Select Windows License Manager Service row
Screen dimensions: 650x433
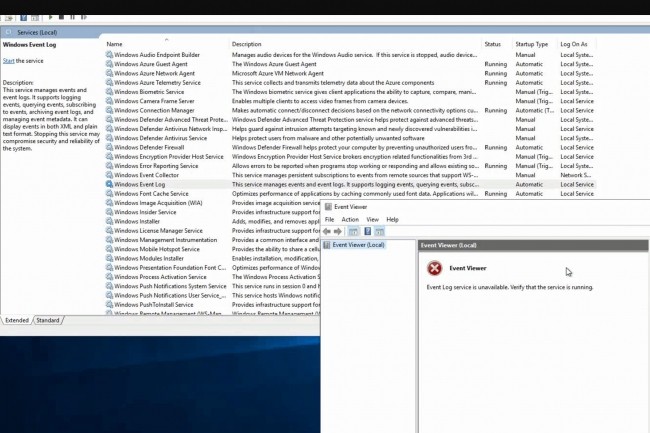point(213,230)
